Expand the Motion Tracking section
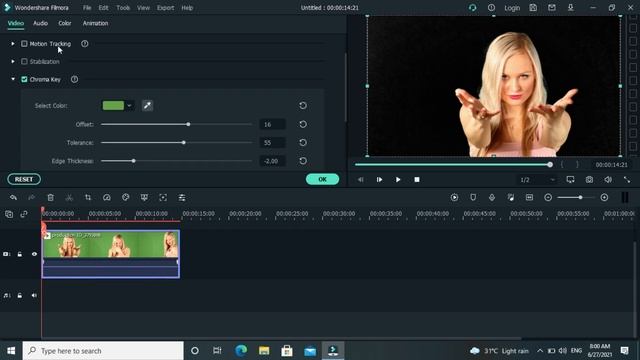The image size is (640, 360). [x=13, y=44]
